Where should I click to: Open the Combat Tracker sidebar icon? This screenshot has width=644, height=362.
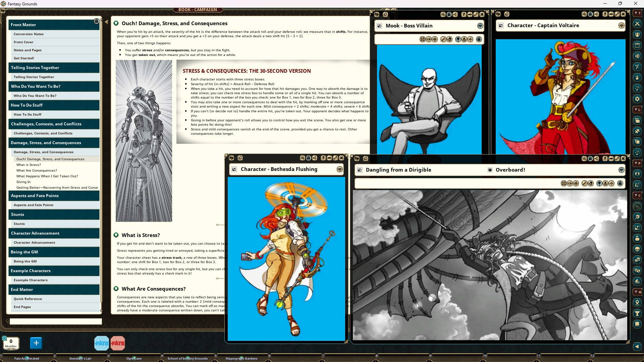tap(637, 24)
